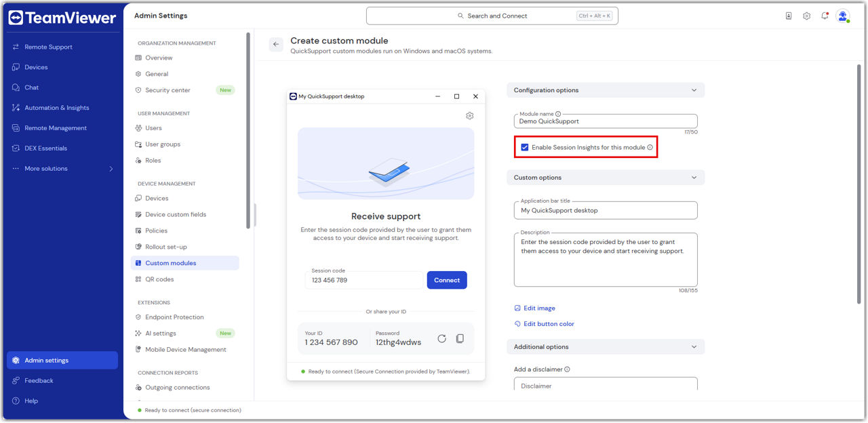Click copy credentials icon in preview
The width and height of the screenshot is (868, 423).
point(460,338)
